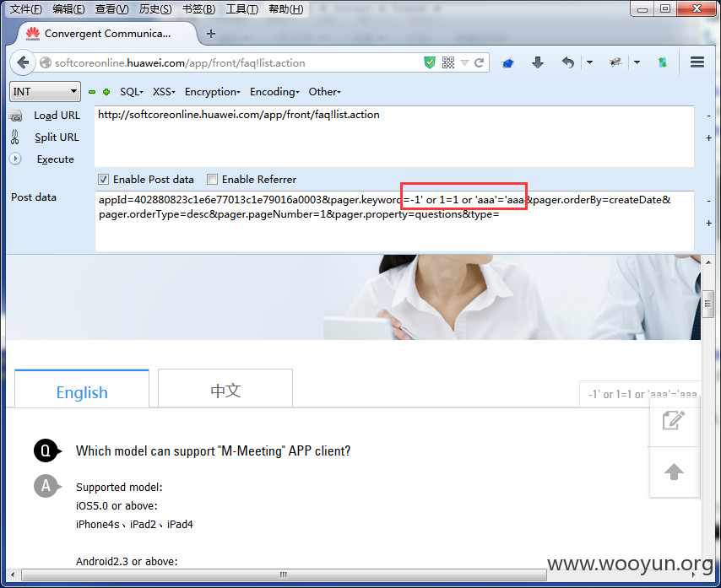Image resolution: width=721 pixels, height=588 pixels.
Task: Click the scroll left arrow at the bottom
Action: pos(13,575)
